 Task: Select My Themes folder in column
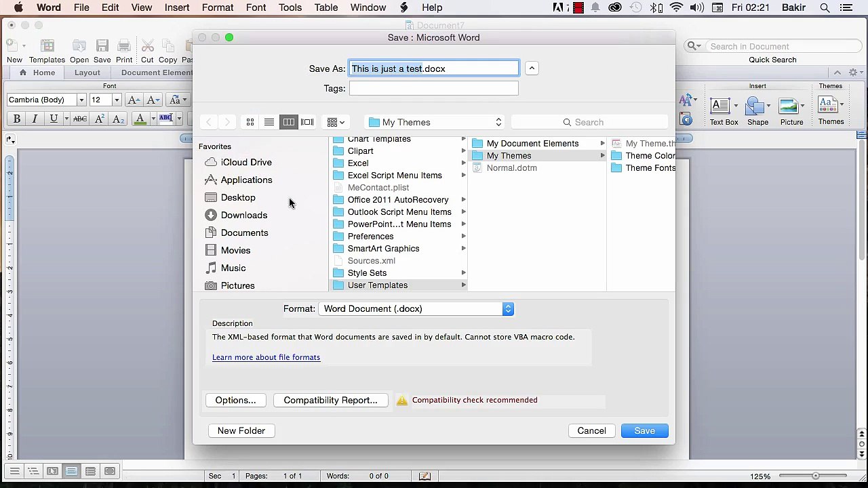pos(538,156)
